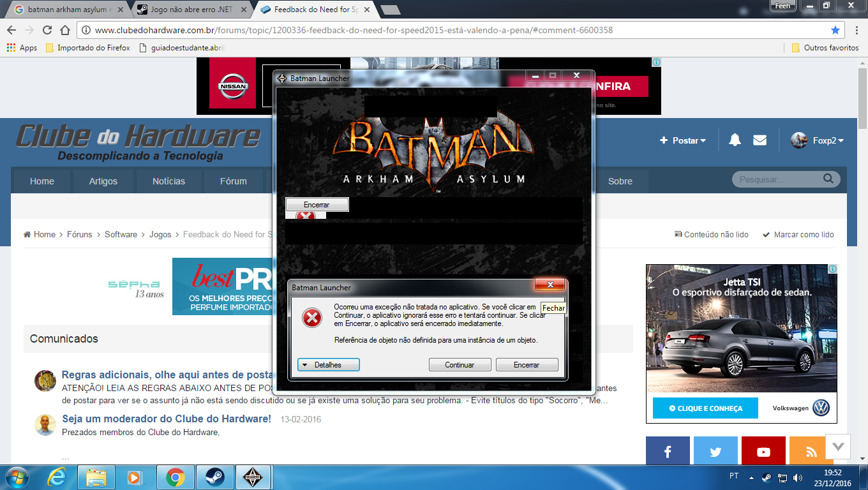868x490 pixels.
Task: Click CLIQUE E CONHEÇA in the Jetta ad
Action: click(705, 408)
